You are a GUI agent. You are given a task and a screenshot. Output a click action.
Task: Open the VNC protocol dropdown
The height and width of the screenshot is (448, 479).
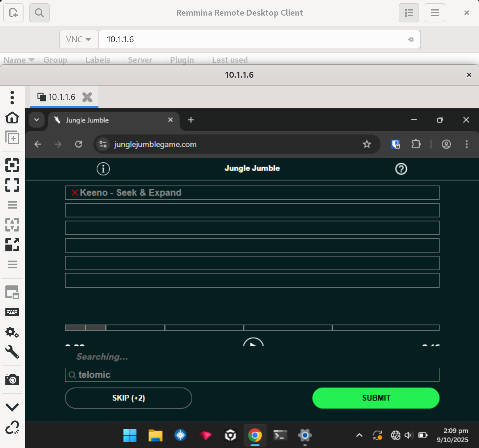pos(79,39)
